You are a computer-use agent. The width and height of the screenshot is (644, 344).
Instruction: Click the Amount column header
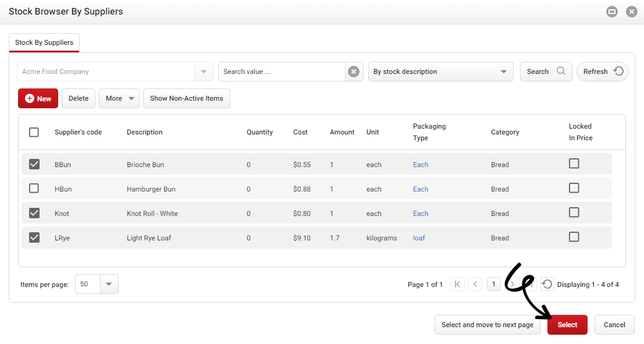coord(342,132)
